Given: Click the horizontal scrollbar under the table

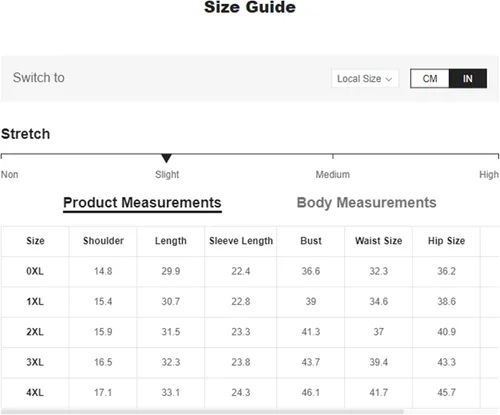Looking at the screenshot, I should (203, 412).
